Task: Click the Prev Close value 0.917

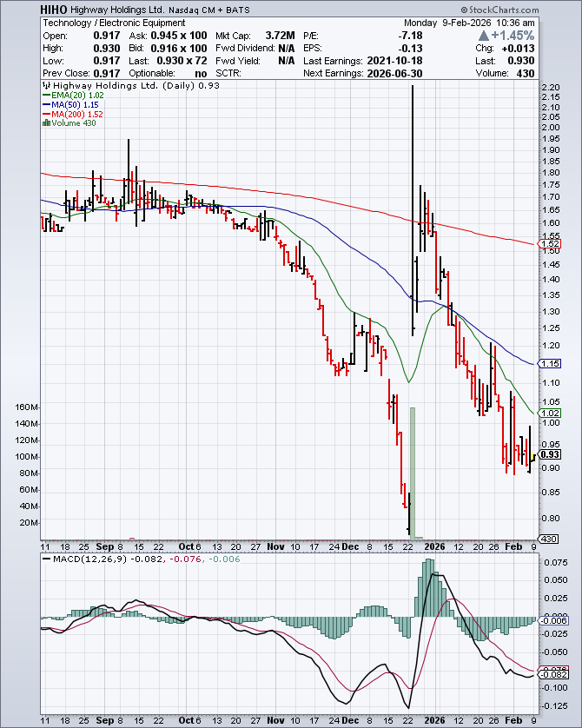Action: click(x=107, y=73)
